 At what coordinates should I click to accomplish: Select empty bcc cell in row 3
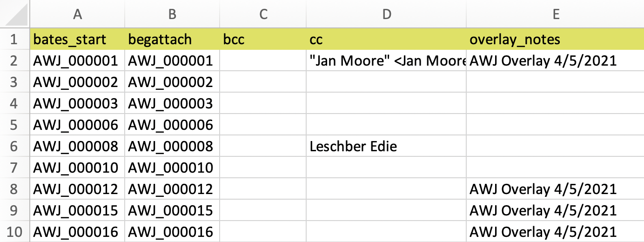point(263,82)
